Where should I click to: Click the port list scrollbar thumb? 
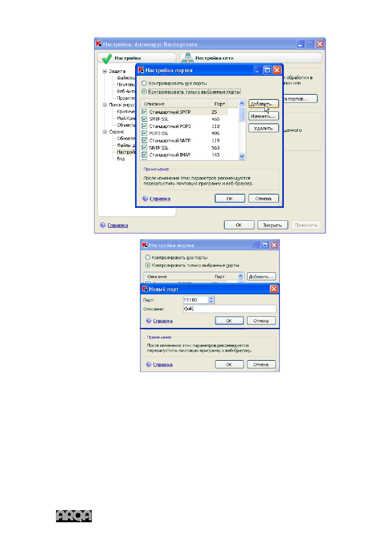tap(242, 115)
